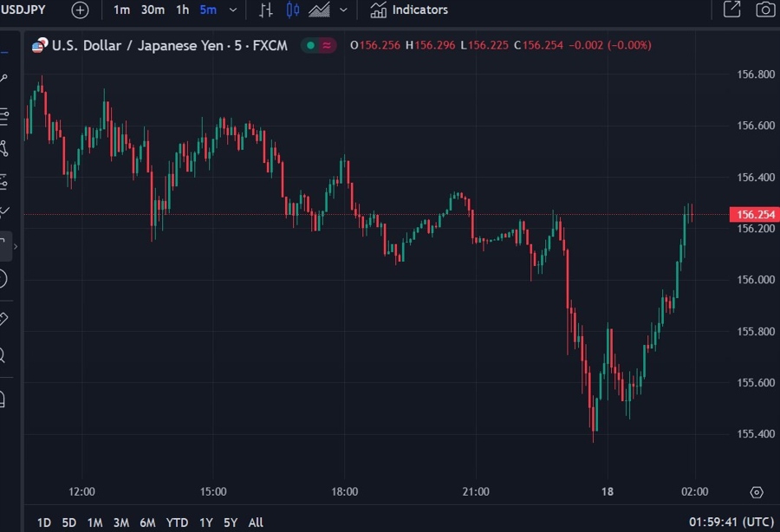Image resolution: width=780 pixels, height=532 pixels.
Task: Switch to 1m timeframe
Action: [x=121, y=10]
